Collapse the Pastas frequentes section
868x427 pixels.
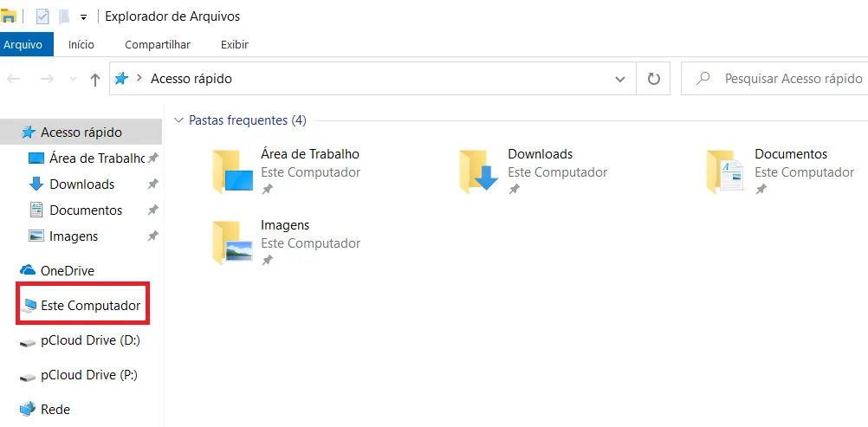click(x=178, y=120)
